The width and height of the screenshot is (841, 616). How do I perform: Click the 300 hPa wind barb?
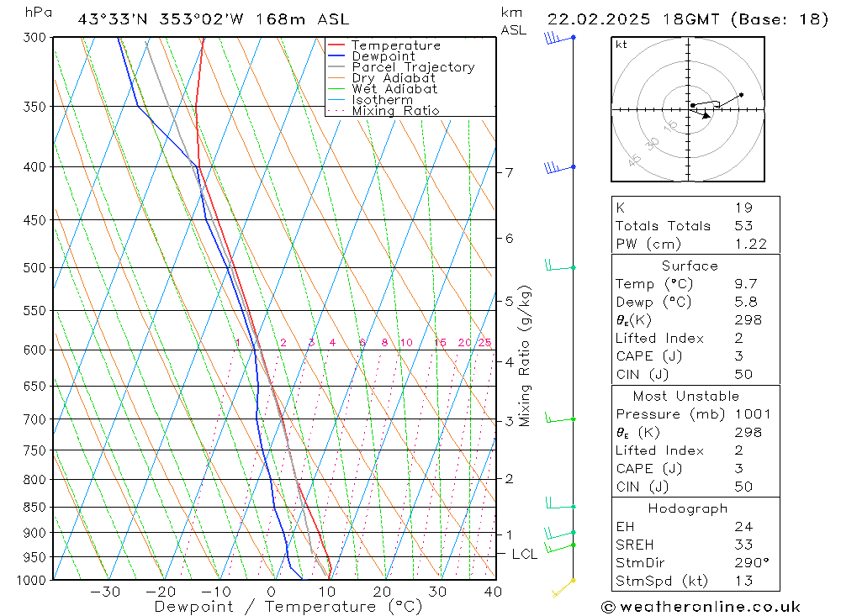(559, 38)
